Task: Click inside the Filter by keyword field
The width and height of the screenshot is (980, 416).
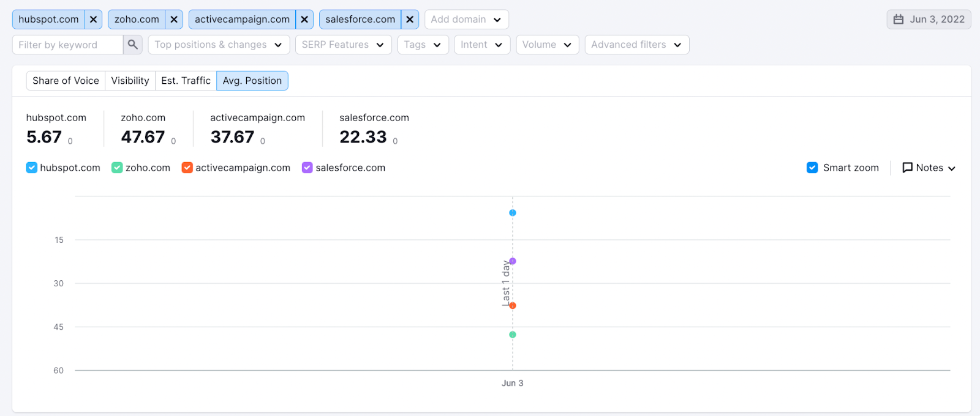Action: pyautogui.click(x=67, y=45)
